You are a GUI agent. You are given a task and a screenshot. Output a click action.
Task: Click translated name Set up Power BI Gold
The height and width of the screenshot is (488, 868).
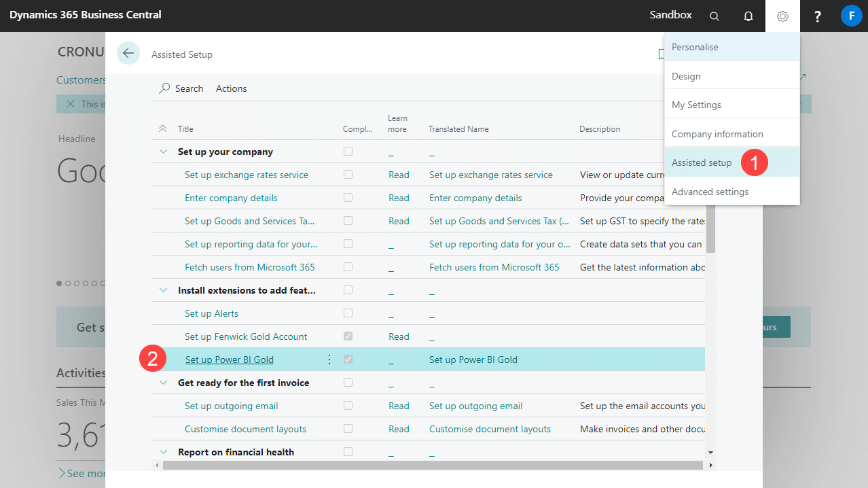473,360
